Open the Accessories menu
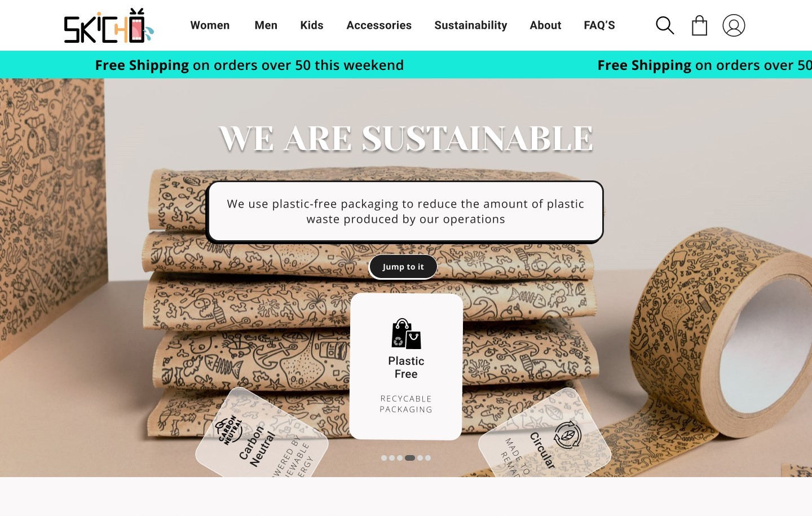Image resolution: width=812 pixels, height=516 pixels. tap(379, 25)
